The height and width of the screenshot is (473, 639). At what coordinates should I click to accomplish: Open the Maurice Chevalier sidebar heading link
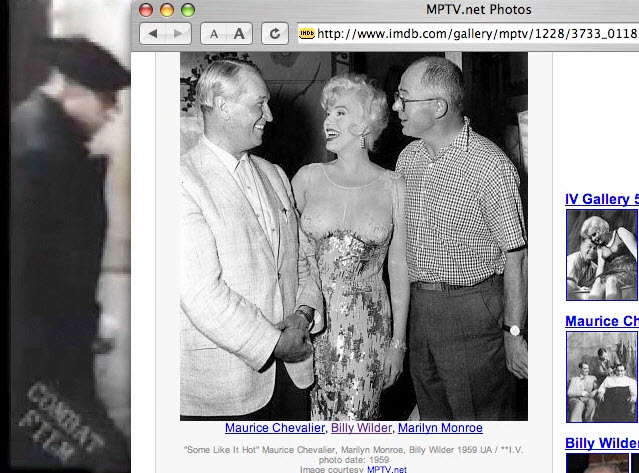click(601, 321)
